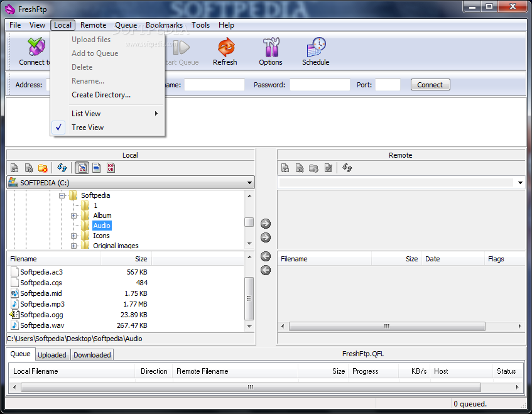Select the Audio folder in tree

click(x=102, y=226)
